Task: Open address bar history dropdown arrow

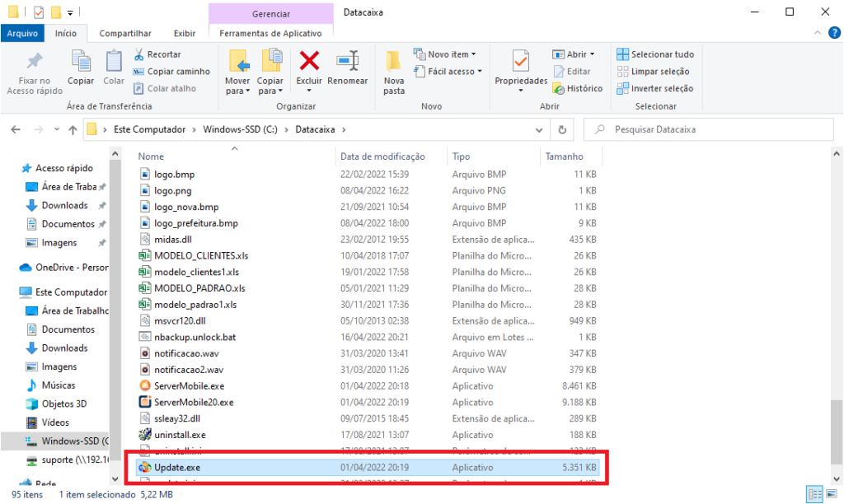Action: pos(538,129)
